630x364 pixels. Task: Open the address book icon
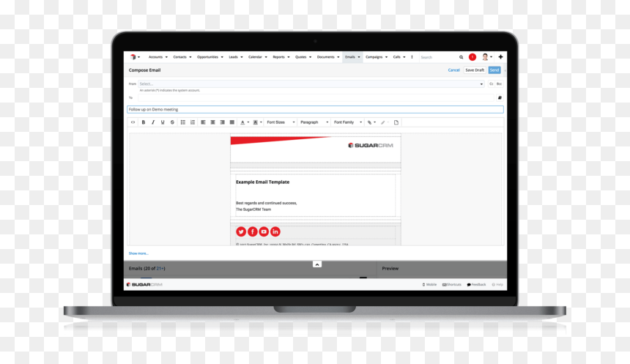click(500, 97)
